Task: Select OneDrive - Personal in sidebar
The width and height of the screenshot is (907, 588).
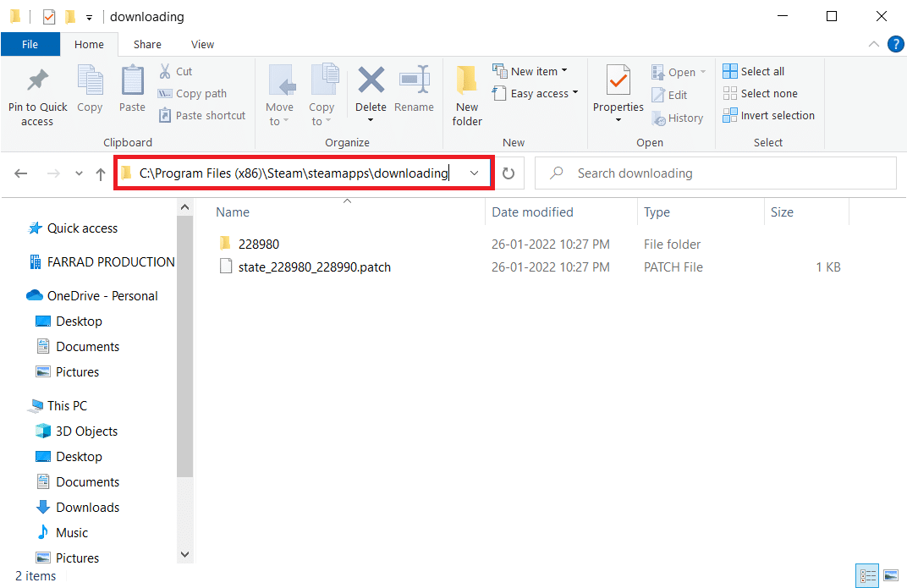Action: coord(102,295)
